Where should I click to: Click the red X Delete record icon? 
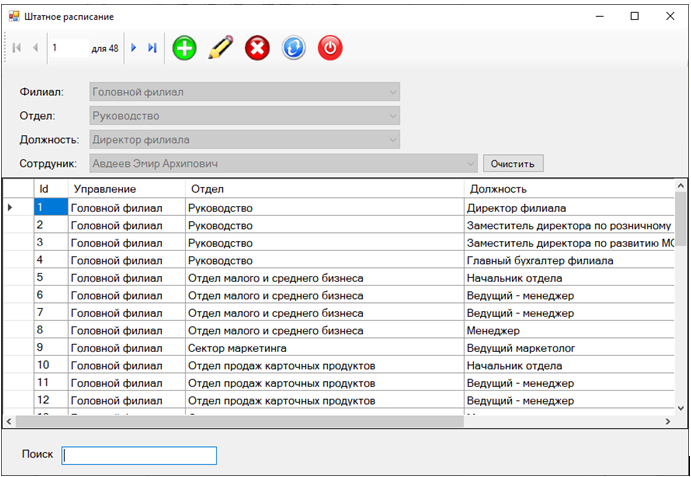[x=257, y=48]
